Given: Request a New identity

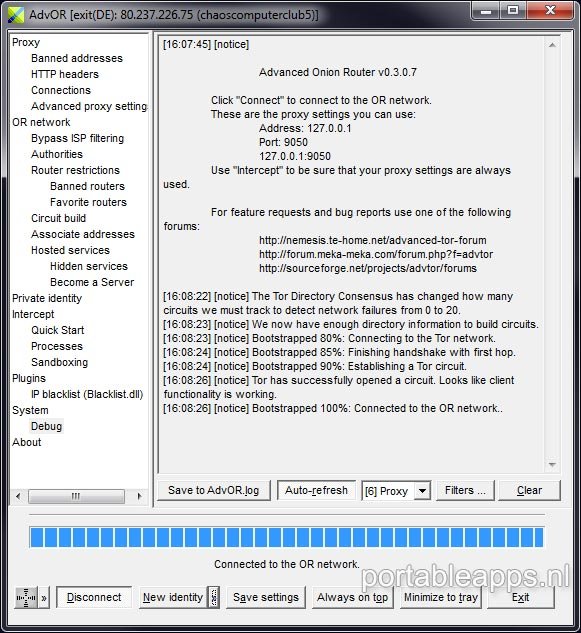Looking at the screenshot, I should click(173, 597).
